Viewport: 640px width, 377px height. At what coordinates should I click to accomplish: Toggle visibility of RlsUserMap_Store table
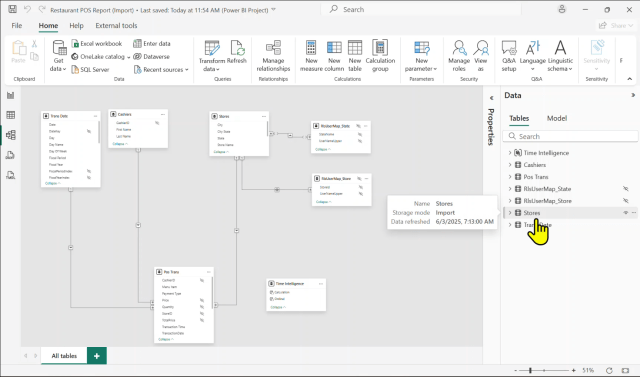[625, 201]
